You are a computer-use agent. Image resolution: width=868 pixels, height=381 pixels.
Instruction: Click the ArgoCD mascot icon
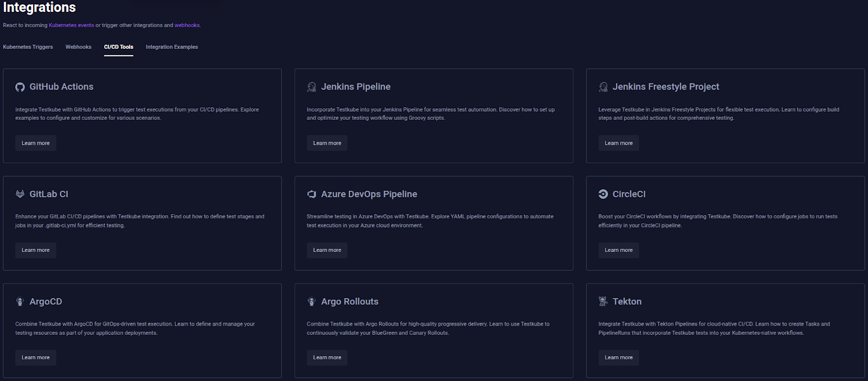click(x=20, y=301)
